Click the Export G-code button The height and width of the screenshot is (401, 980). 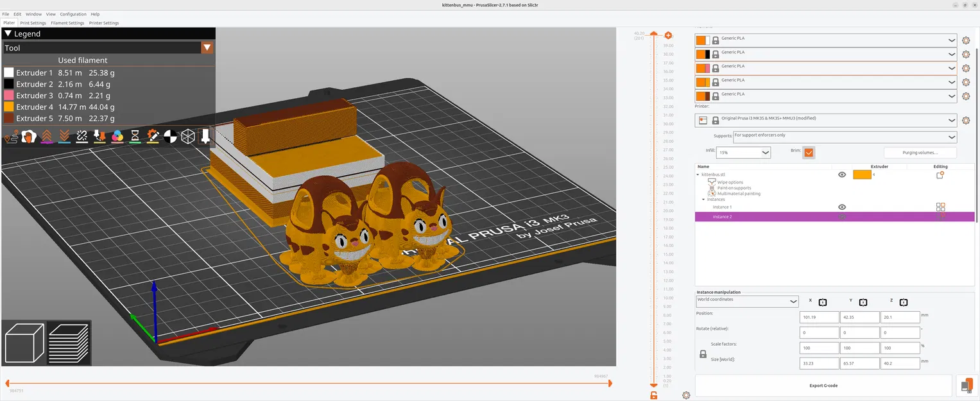pyautogui.click(x=823, y=386)
